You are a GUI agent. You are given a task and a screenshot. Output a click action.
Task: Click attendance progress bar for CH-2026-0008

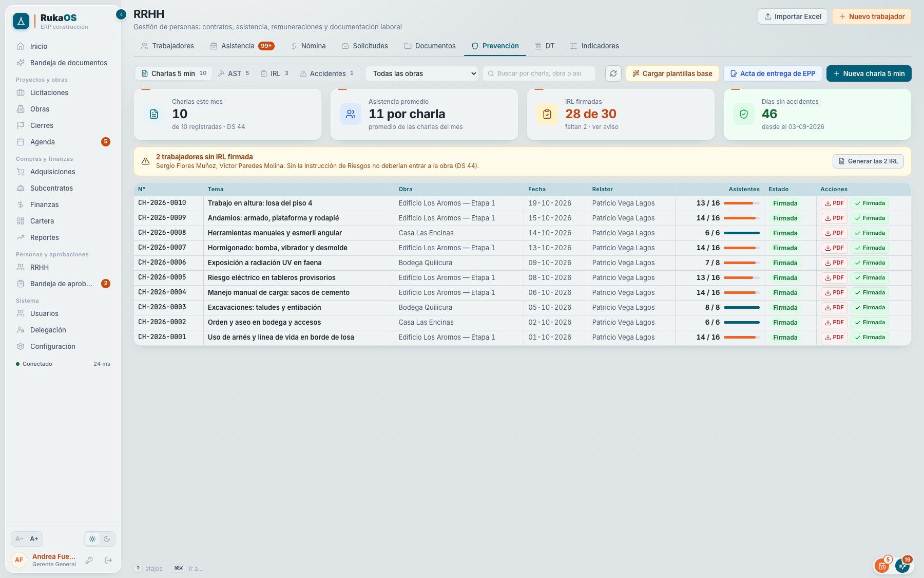pyautogui.click(x=741, y=233)
